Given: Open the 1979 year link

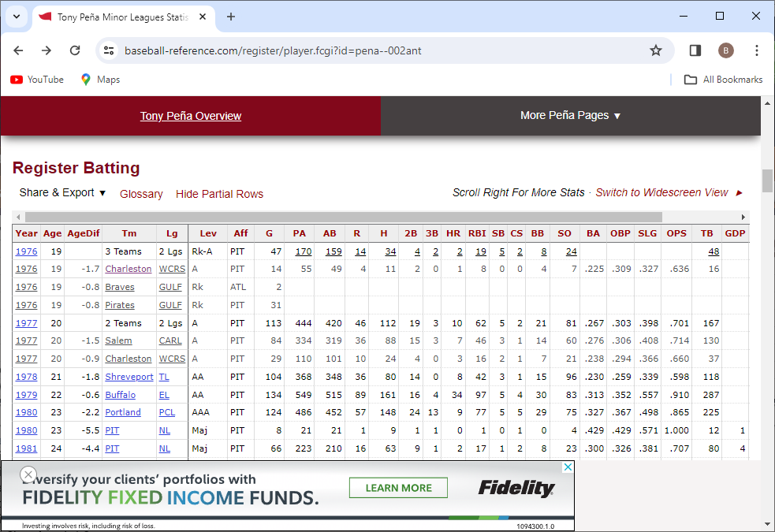Looking at the screenshot, I should [26, 395].
